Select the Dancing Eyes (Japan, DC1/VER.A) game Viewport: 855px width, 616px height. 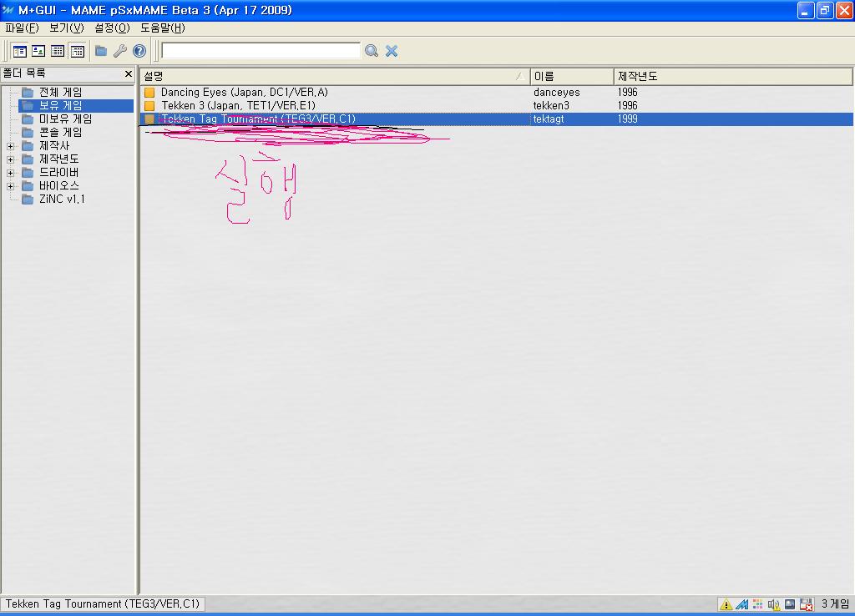245,92
